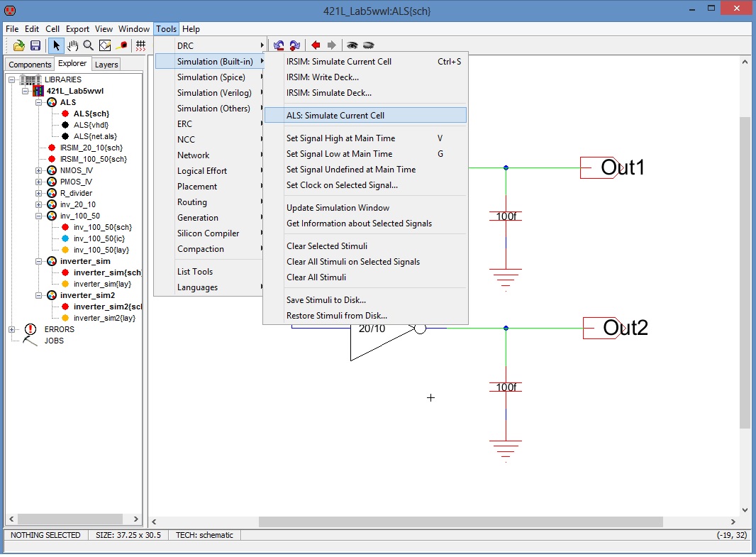756x557 pixels.
Task: Click the closed eye hide icon
Action: point(368,45)
